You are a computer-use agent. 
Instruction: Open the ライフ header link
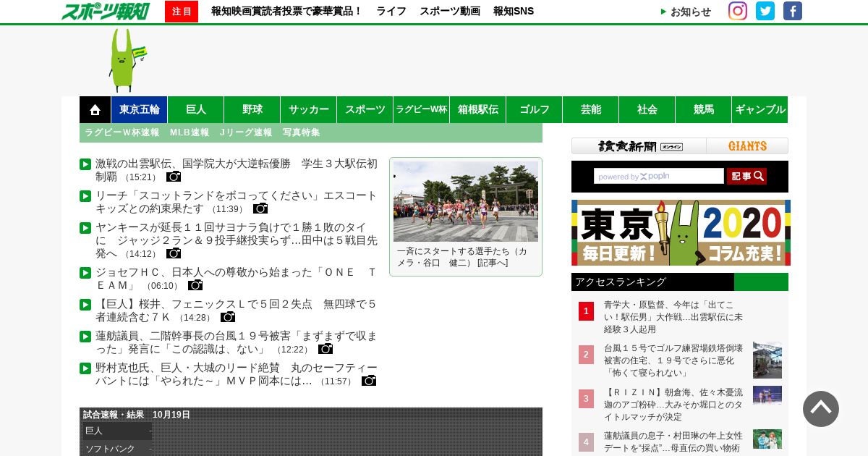pos(391,12)
